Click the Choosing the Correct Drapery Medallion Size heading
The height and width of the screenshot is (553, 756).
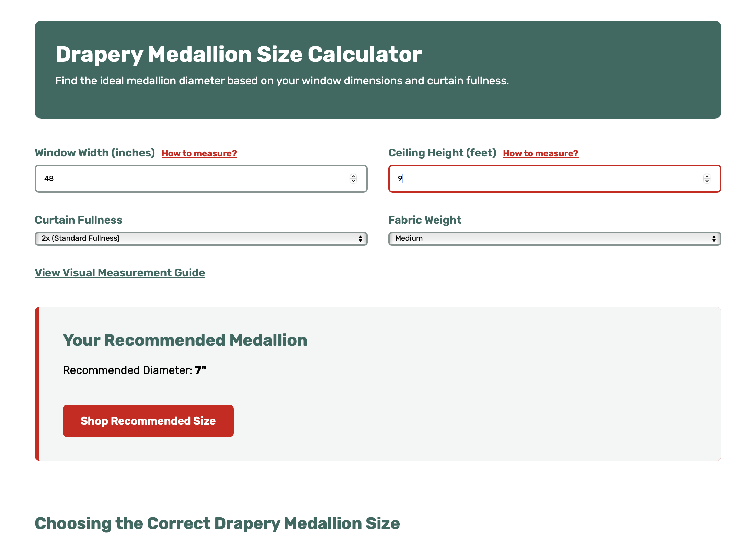(217, 523)
